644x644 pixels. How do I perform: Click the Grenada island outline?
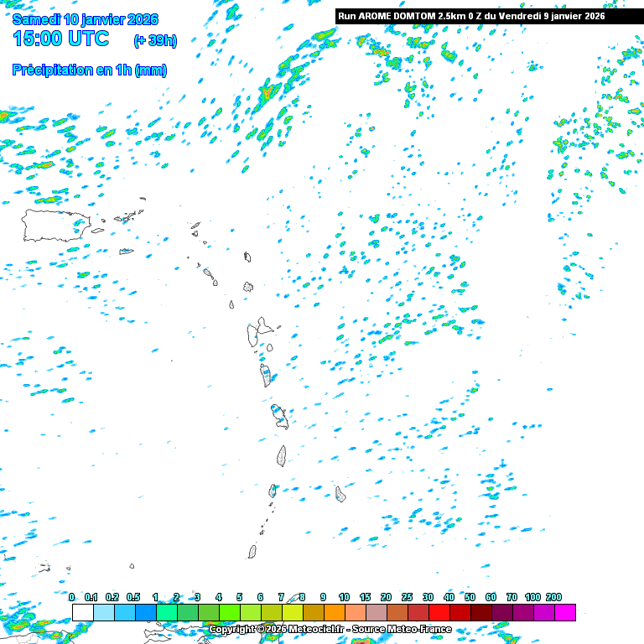(252, 552)
